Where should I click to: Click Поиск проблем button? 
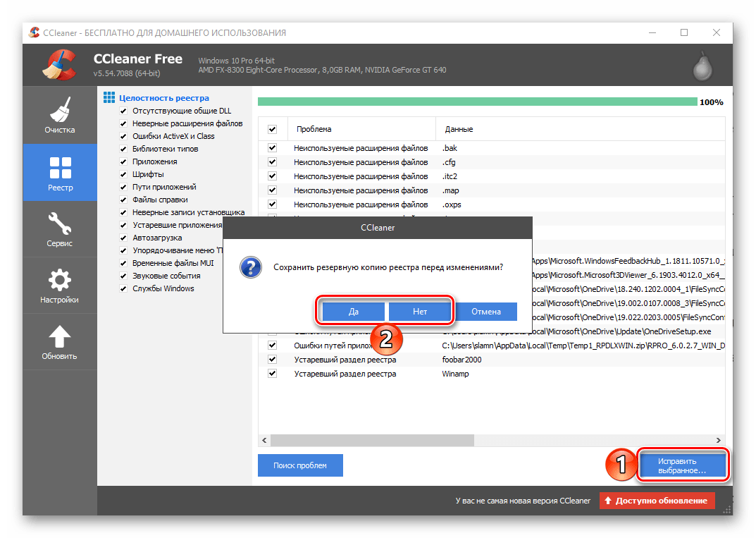click(x=300, y=465)
